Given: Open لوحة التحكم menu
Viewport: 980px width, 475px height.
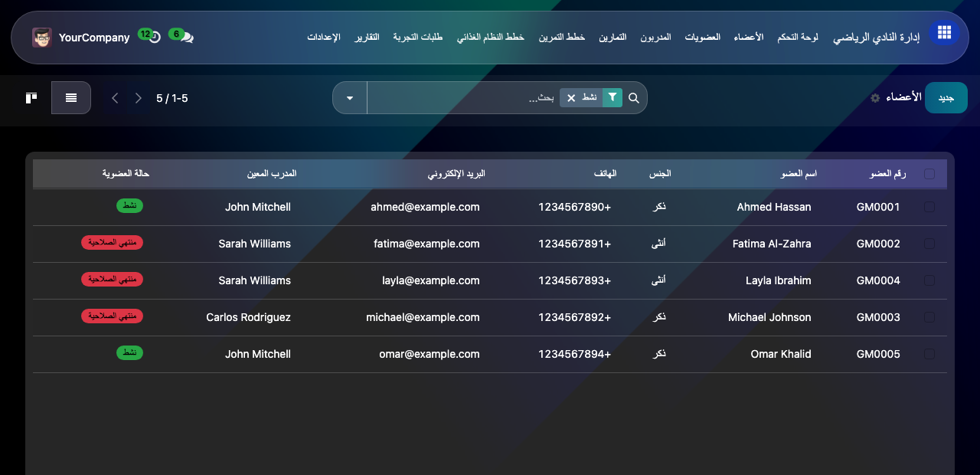Looking at the screenshot, I should point(798,37).
